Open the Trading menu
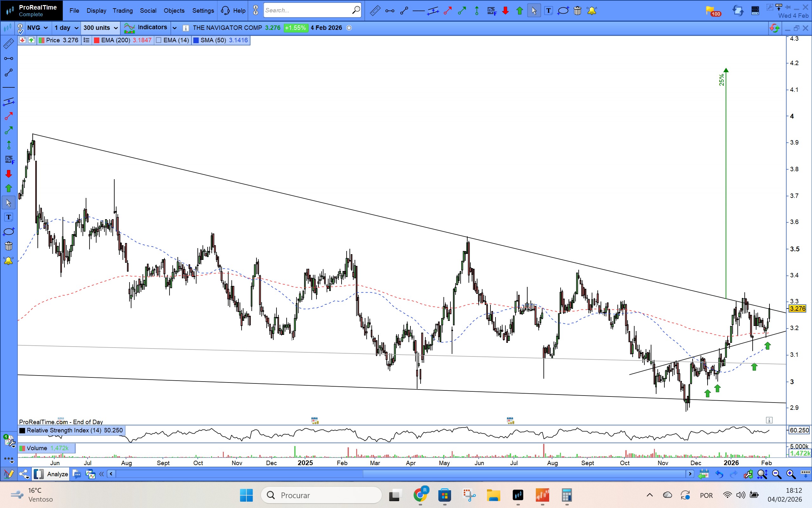This screenshot has width=812, height=508. tap(123, 11)
